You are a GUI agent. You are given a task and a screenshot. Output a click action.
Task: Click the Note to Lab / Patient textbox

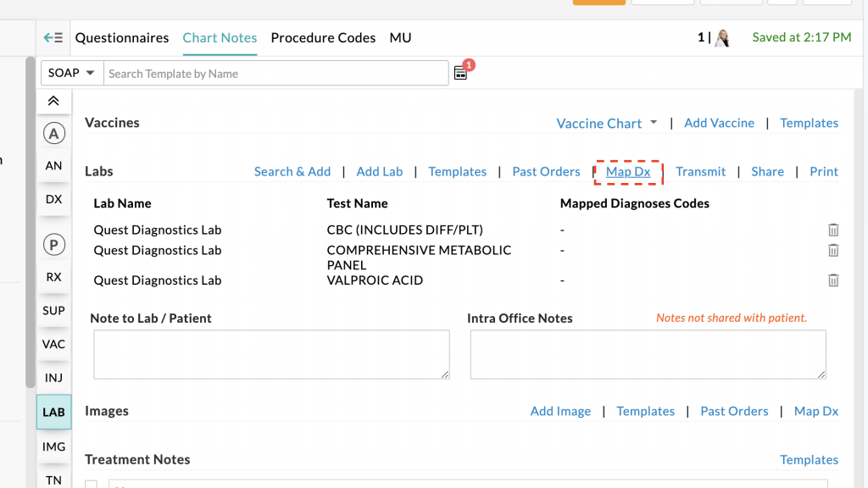click(271, 354)
